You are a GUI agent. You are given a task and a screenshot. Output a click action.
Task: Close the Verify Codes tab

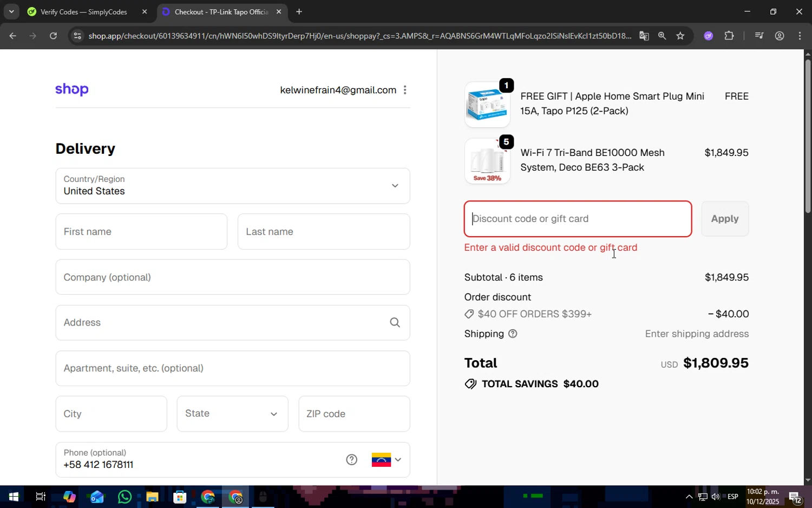coord(145,11)
